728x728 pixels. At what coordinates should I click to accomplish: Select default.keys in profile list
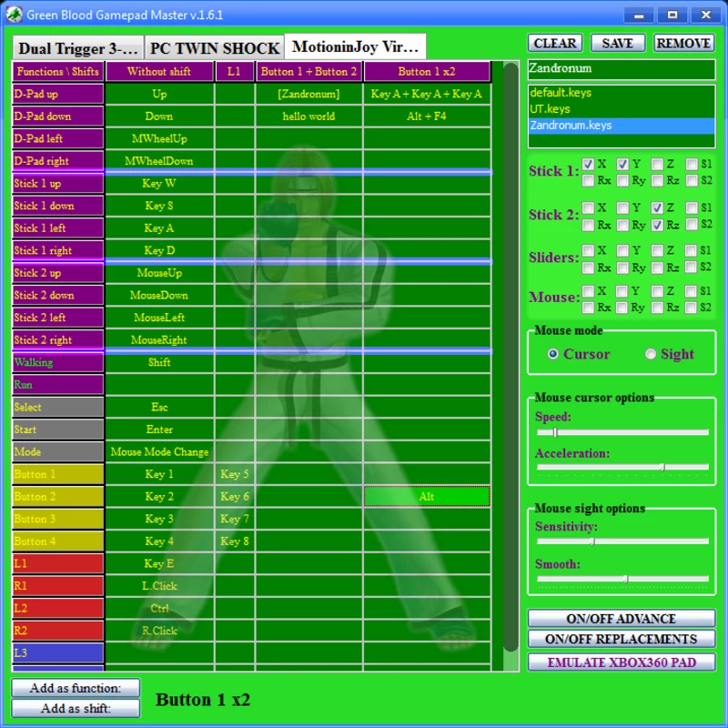pos(622,93)
